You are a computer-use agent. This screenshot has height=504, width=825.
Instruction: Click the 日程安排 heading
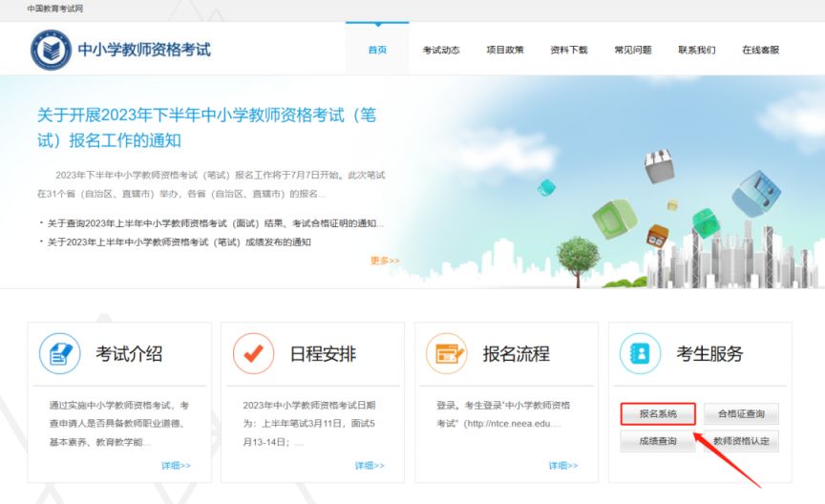[x=323, y=353]
